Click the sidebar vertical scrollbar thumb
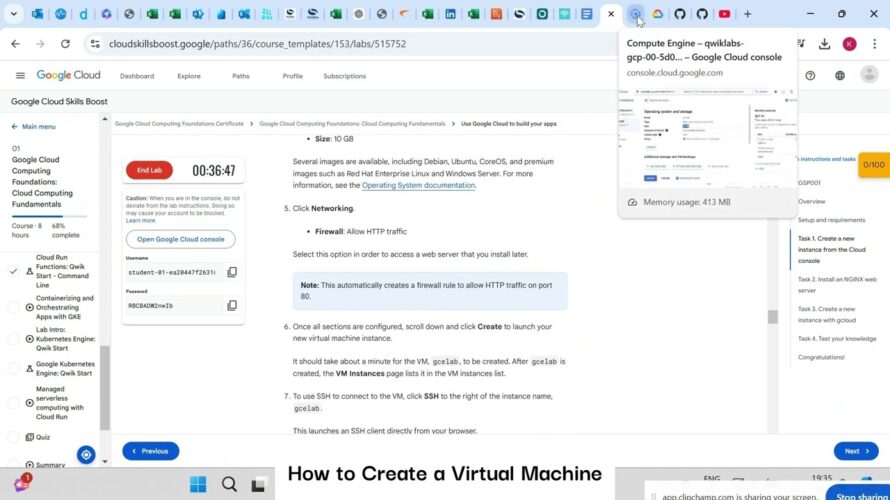Image resolution: width=890 pixels, height=500 pixels. pyautogui.click(x=104, y=388)
